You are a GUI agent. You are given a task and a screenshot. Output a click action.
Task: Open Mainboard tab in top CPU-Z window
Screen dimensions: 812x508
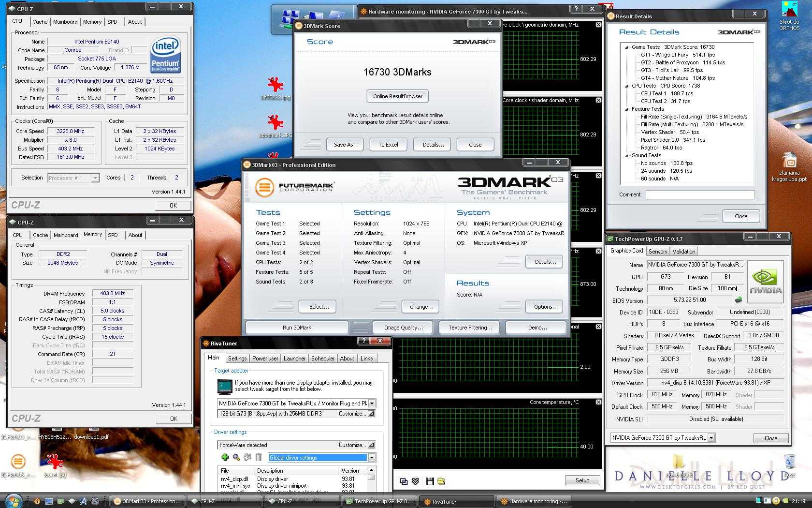tap(65, 22)
